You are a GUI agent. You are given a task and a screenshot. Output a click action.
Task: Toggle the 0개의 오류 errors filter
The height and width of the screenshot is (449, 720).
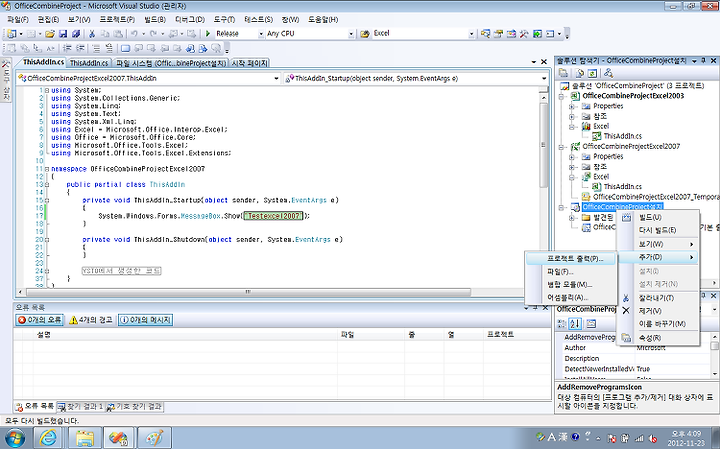coord(39,320)
